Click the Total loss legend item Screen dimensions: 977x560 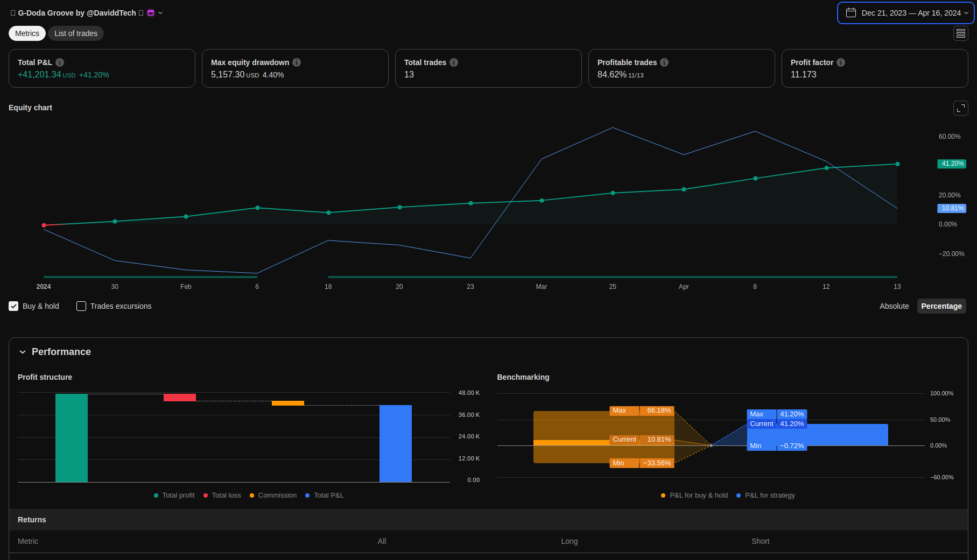pos(222,495)
